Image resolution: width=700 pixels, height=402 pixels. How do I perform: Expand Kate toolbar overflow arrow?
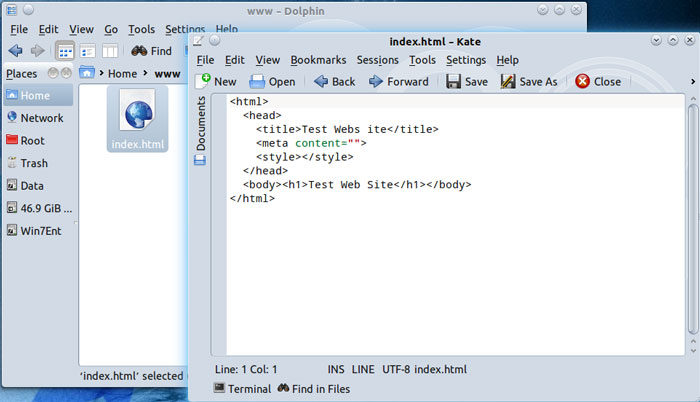[693, 82]
